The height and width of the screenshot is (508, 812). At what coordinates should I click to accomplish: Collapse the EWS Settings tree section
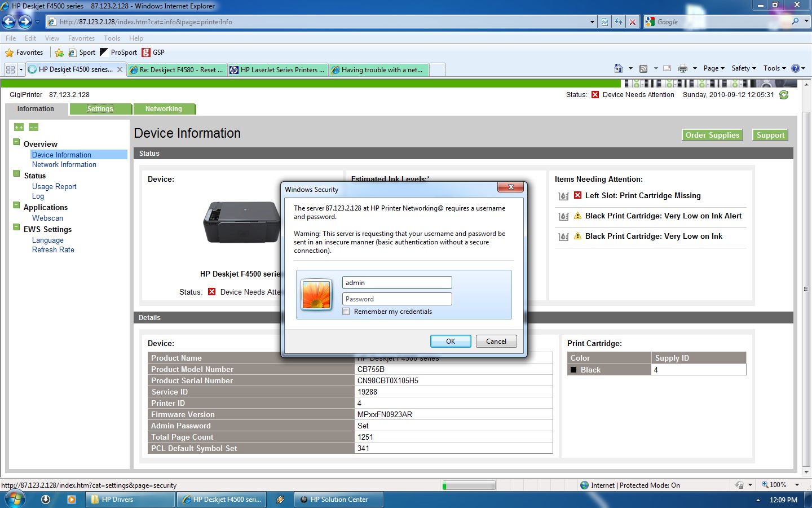17,227
